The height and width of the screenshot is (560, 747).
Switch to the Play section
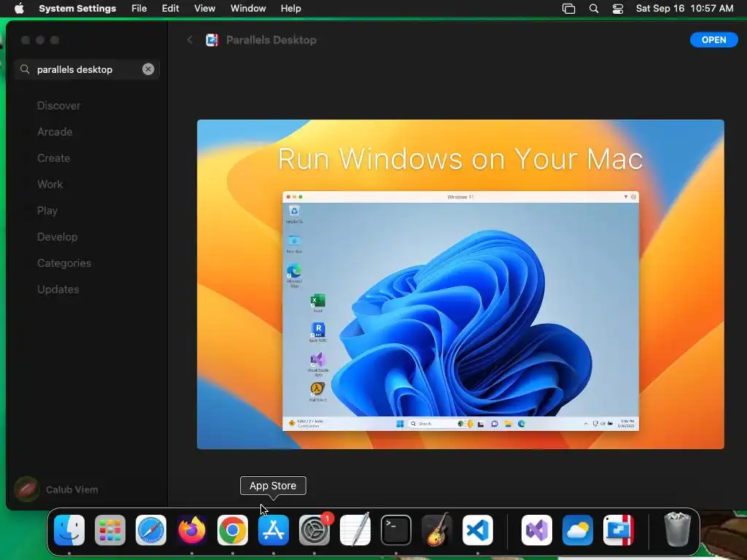47,211
